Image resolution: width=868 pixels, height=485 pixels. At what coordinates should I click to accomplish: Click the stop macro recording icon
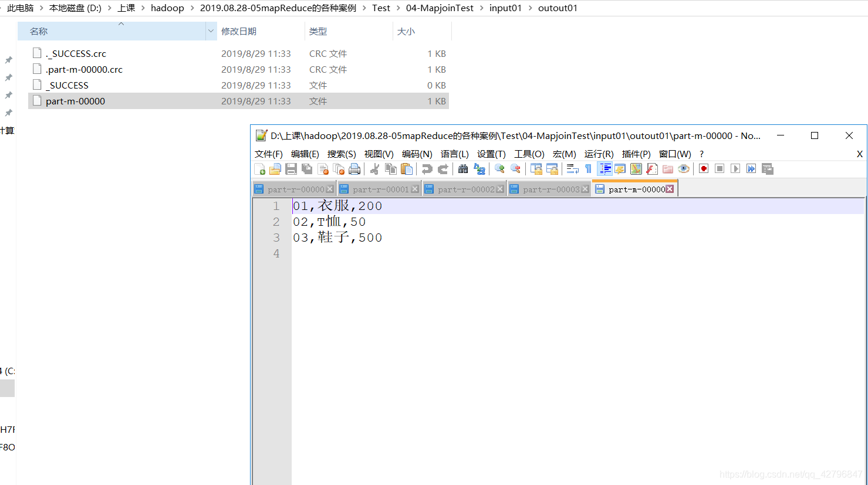720,169
